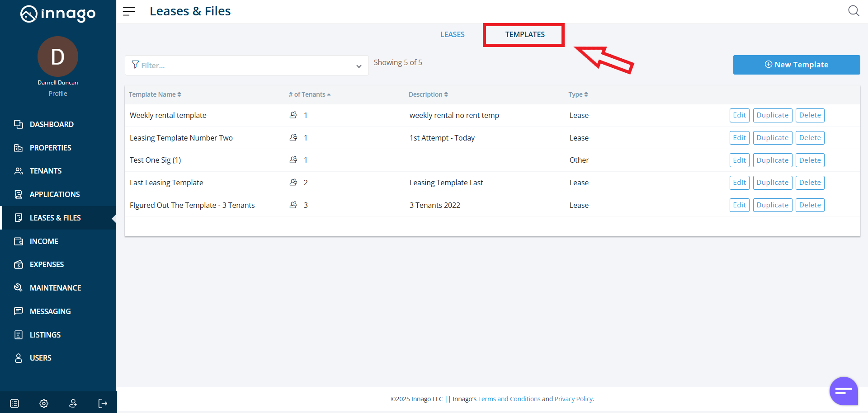
Task: Duplicate the Last Leasing Template
Action: click(772, 183)
